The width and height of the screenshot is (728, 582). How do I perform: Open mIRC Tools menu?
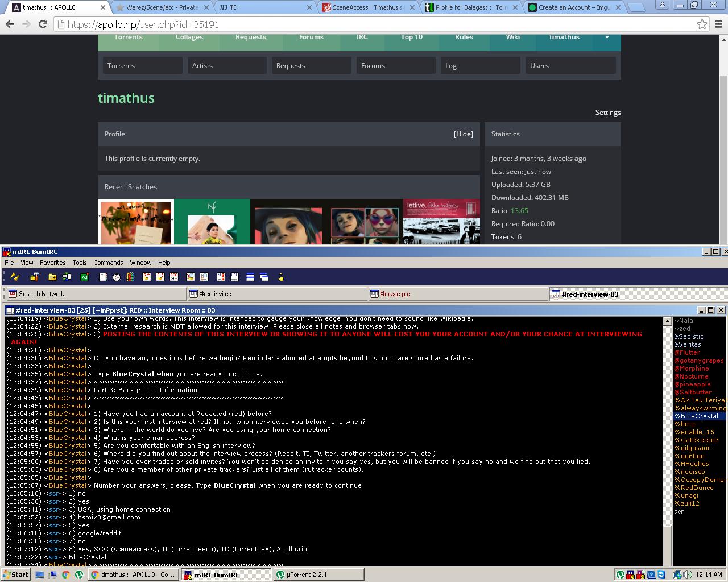click(x=80, y=263)
